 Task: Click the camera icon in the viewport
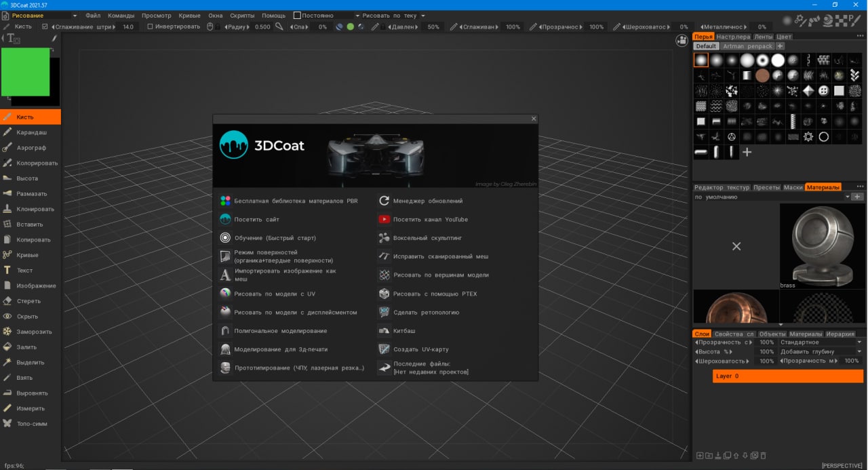coord(681,41)
